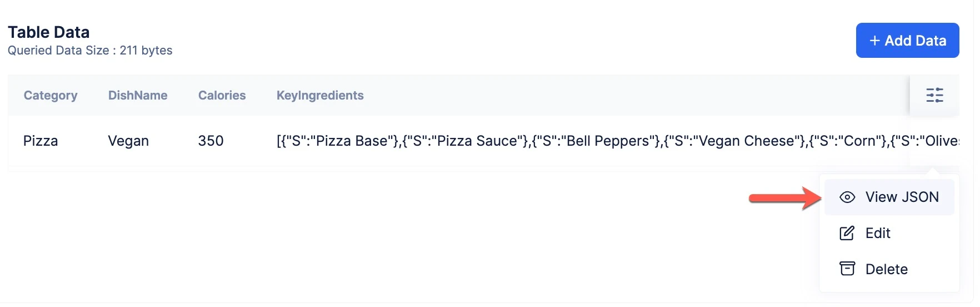Select View JSON from the row menu
980x307 pixels.
[x=889, y=197]
